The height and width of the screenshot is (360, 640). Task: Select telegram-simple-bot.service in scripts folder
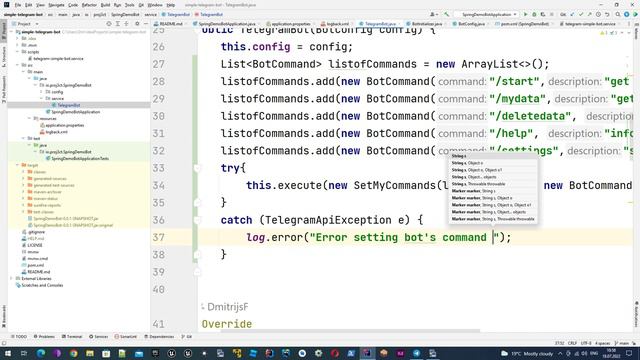click(x=58, y=59)
